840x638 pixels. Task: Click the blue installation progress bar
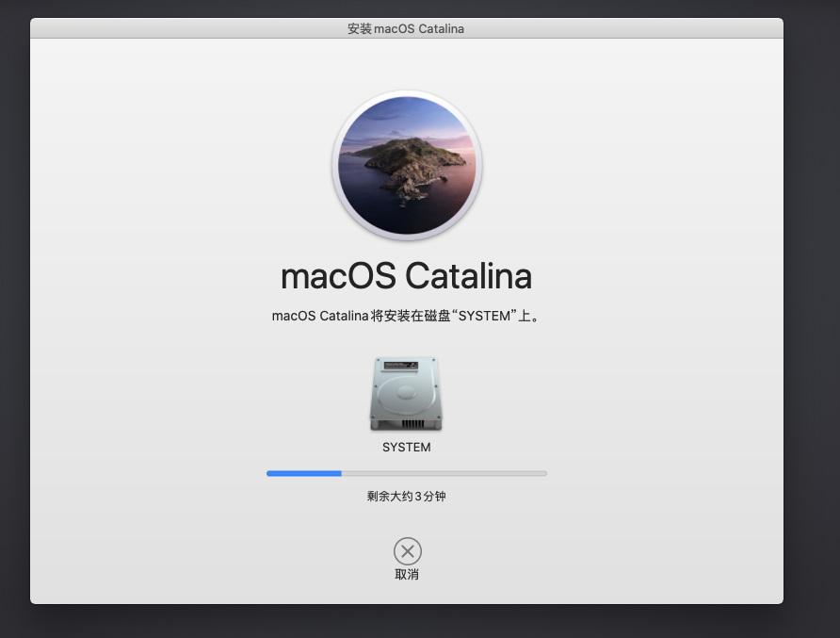(x=407, y=473)
